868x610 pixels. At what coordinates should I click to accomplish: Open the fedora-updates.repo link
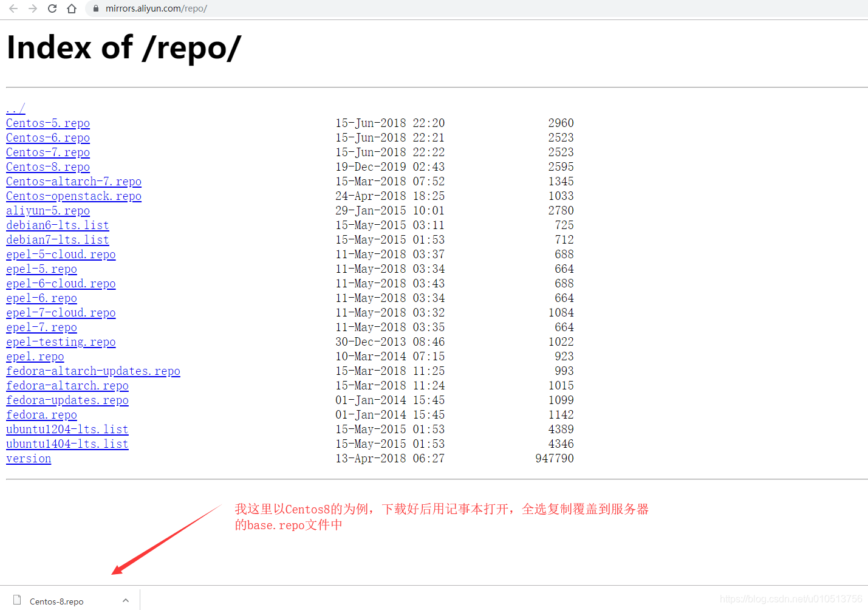click(67, 400)
